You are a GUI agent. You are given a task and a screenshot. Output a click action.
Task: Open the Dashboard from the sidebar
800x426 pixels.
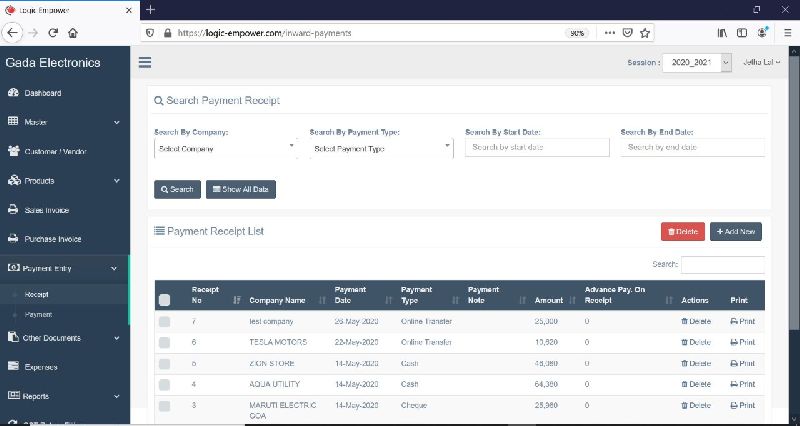(x=42, y=93)
